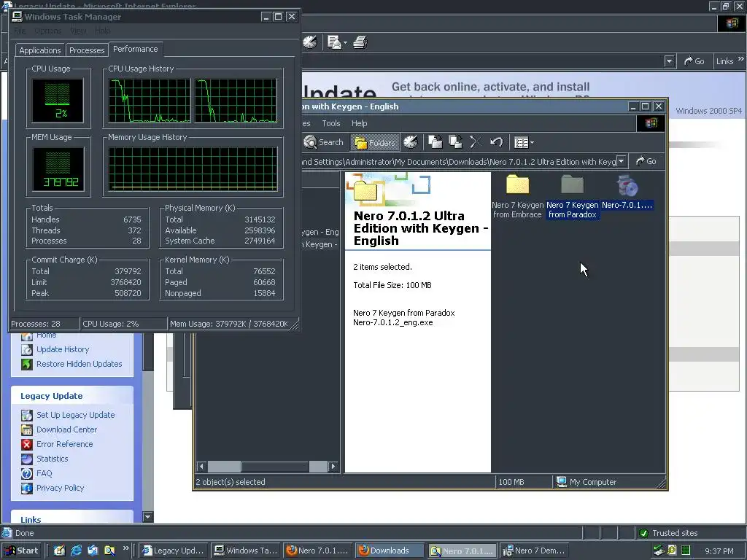Expand the Explorer address bar dropdown
747x560 pixels.
pos(622,161)
